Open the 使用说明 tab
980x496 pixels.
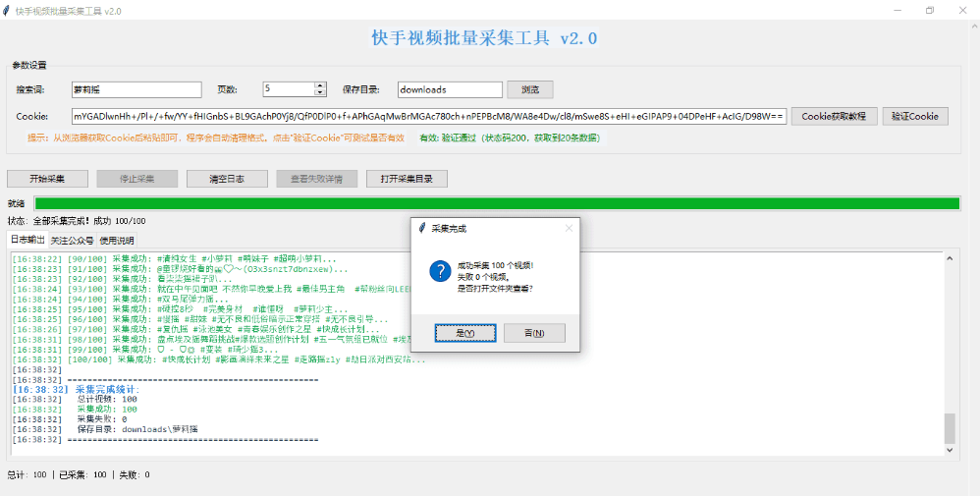(x=117, y=241)
